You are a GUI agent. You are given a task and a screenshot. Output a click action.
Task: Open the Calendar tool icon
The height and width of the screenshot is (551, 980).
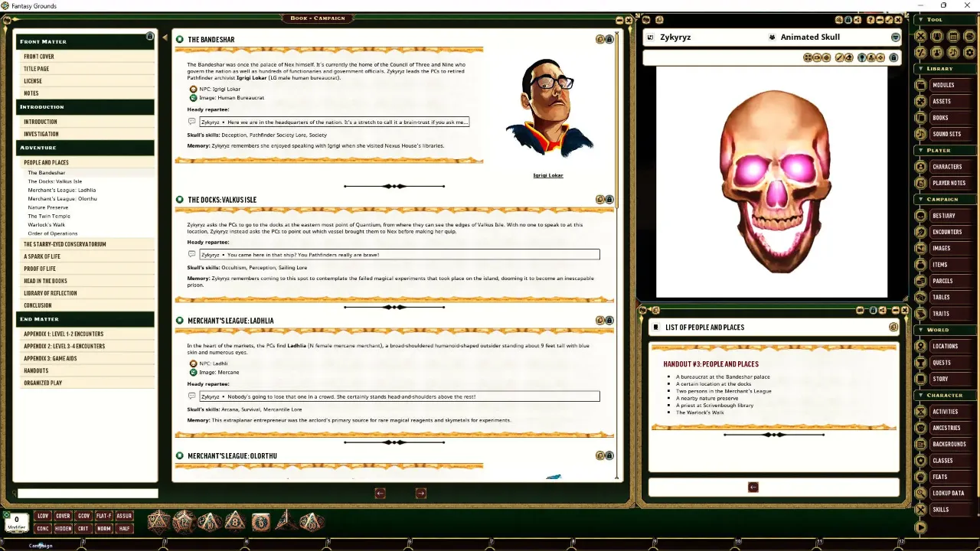(x=953, y=36)
